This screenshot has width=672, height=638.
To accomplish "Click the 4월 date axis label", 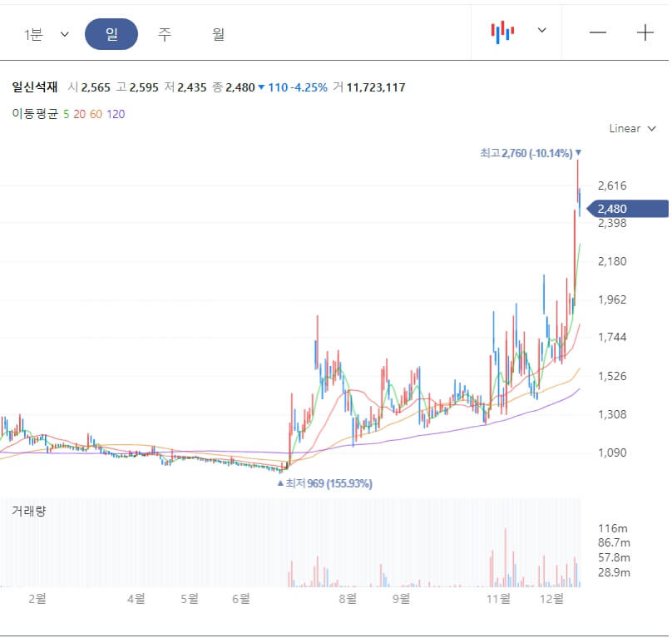I will (136, 598).
